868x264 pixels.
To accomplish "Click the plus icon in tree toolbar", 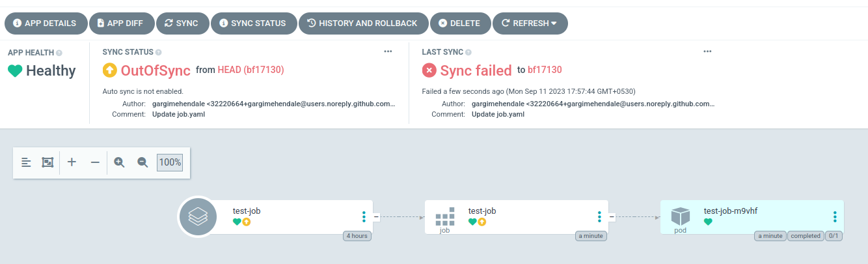I will click(x=72, y=162).
